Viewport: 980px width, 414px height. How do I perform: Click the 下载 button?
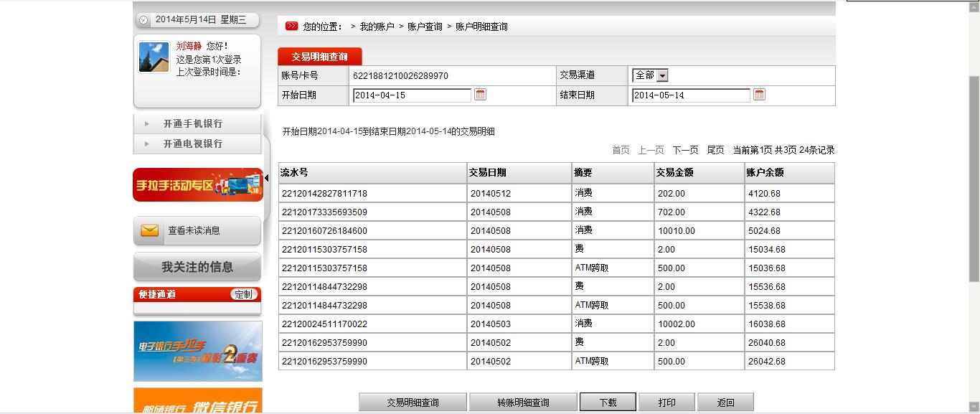point(608,403)
